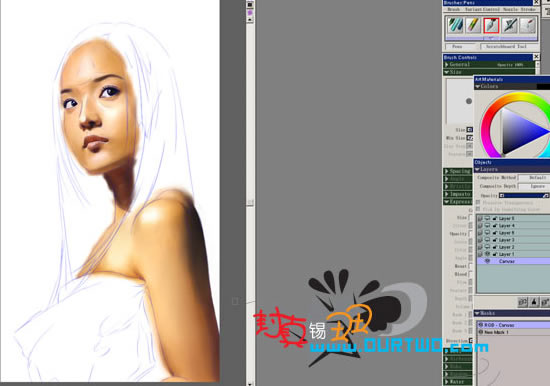Click the group layers icon below layer list
The height and width of the screenshot is (386, 550).
coord(523,302)
